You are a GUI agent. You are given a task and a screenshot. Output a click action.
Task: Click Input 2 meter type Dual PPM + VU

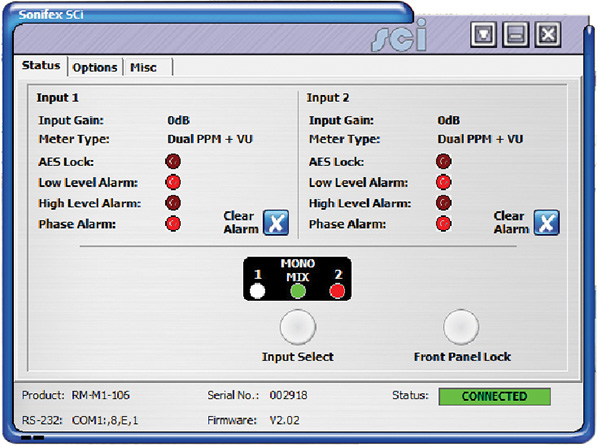480,139
